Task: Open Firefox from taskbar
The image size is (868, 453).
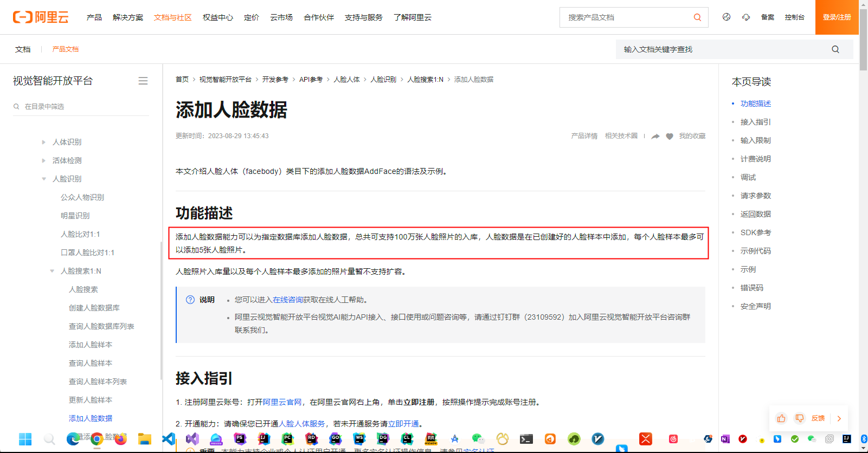Action: [121, 439]
